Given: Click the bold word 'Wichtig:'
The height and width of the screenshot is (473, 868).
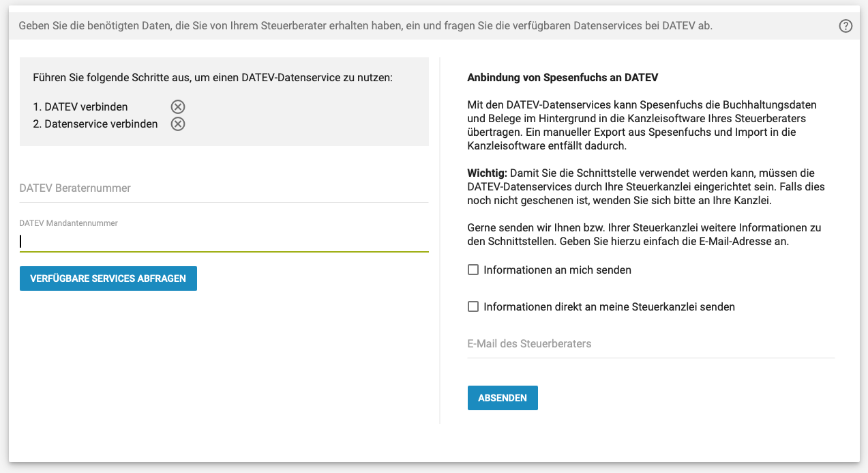Looking at the screenshot, I should (487, 173).
